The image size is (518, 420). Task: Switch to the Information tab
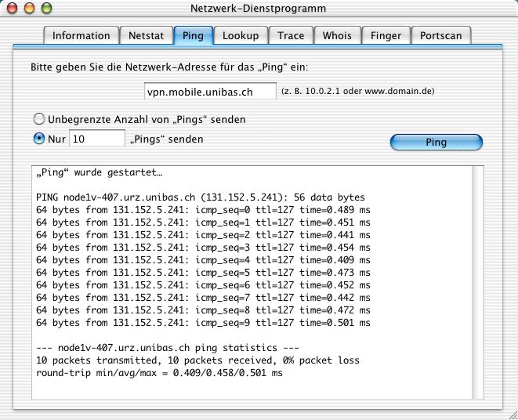82,35
